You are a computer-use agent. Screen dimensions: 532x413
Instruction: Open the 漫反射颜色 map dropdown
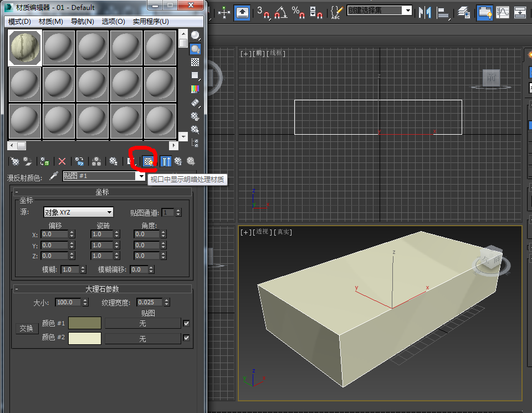pyautogui.click(x=140, y=177)
